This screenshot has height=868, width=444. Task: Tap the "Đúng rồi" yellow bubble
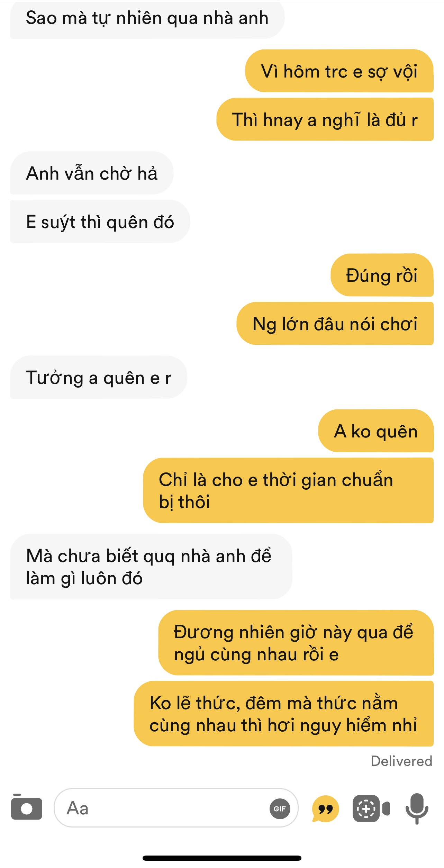[x=382, y=275]
